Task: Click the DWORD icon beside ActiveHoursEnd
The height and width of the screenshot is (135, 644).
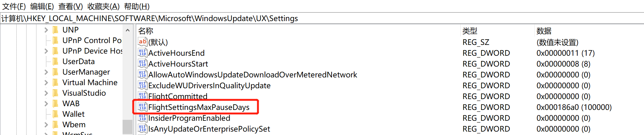Action: tap(142, 53)
